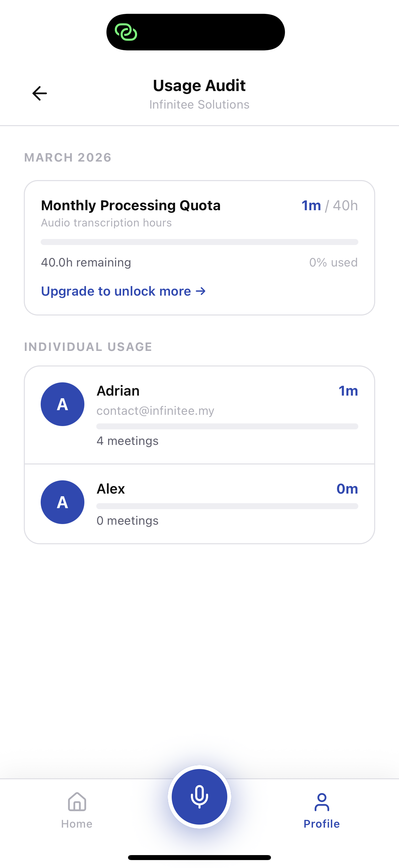Click Adrian's usage progress bar
Screen dimensions: 399x868
(227, 427)
